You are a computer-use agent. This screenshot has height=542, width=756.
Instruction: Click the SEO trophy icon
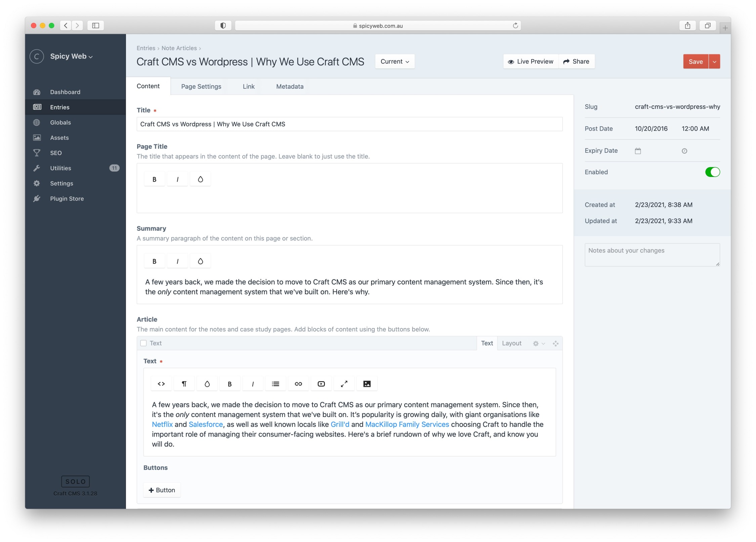(37, 153)
